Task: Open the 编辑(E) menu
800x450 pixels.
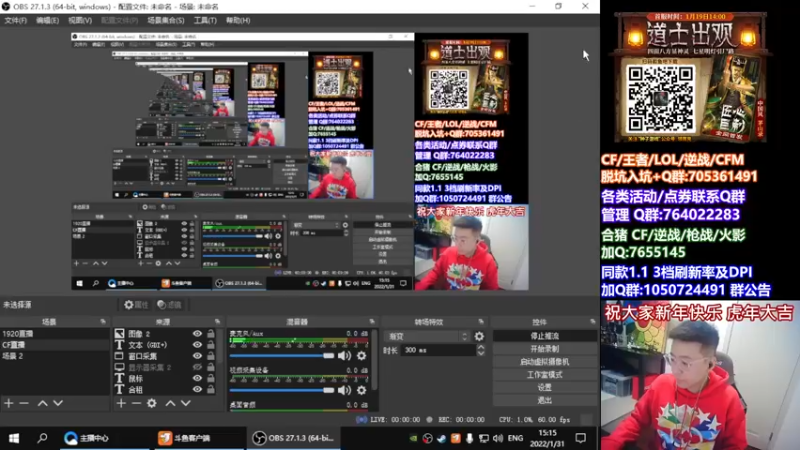Action: 47,20
